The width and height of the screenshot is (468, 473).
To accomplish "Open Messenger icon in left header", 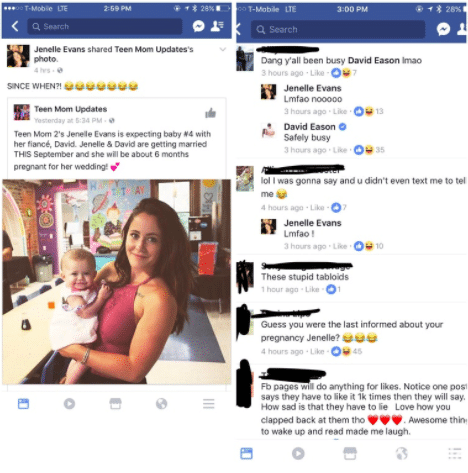I will pyautogui.click(x=198, y=26).
